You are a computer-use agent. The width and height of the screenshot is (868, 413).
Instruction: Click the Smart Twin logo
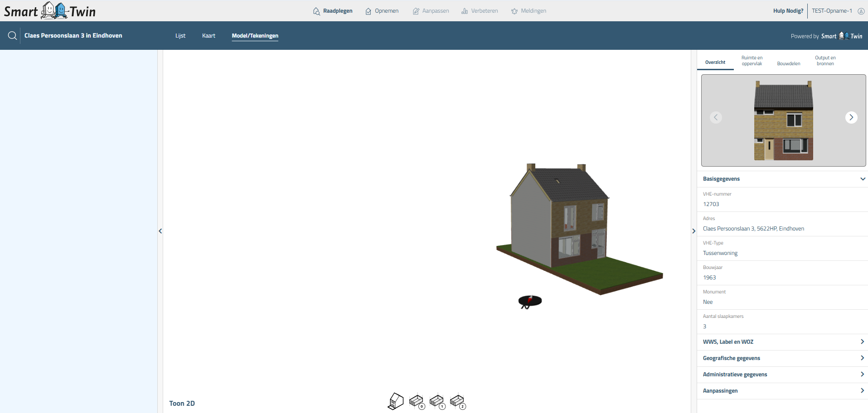[x=50, y=11]
